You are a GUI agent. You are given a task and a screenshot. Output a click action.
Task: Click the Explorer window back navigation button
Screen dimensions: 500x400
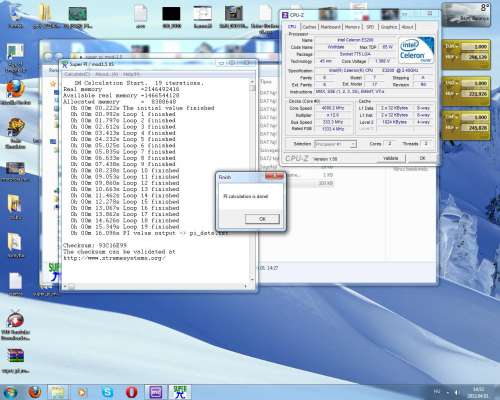pyautogui.click(x=47, y=57)
